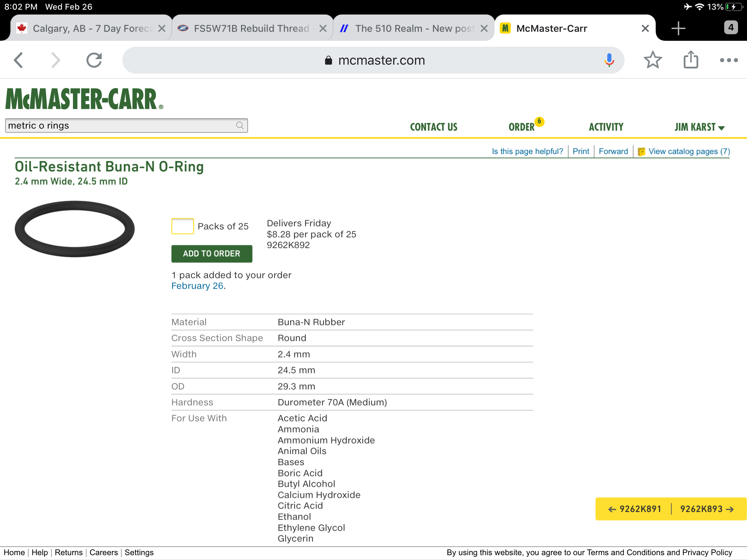Tap the battery indicator in status bar
The width and height of the screenshot is (747, 560).
click(x=734, y=7)
